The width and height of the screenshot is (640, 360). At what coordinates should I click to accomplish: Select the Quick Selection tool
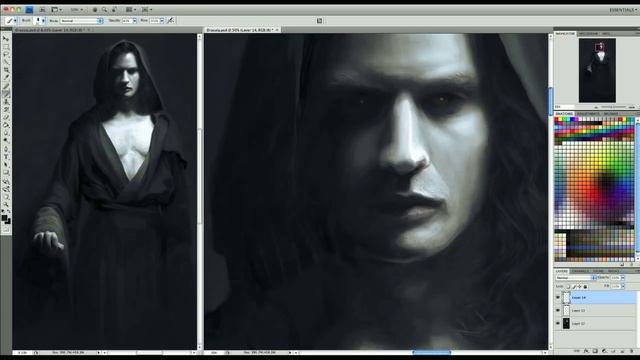6,62
